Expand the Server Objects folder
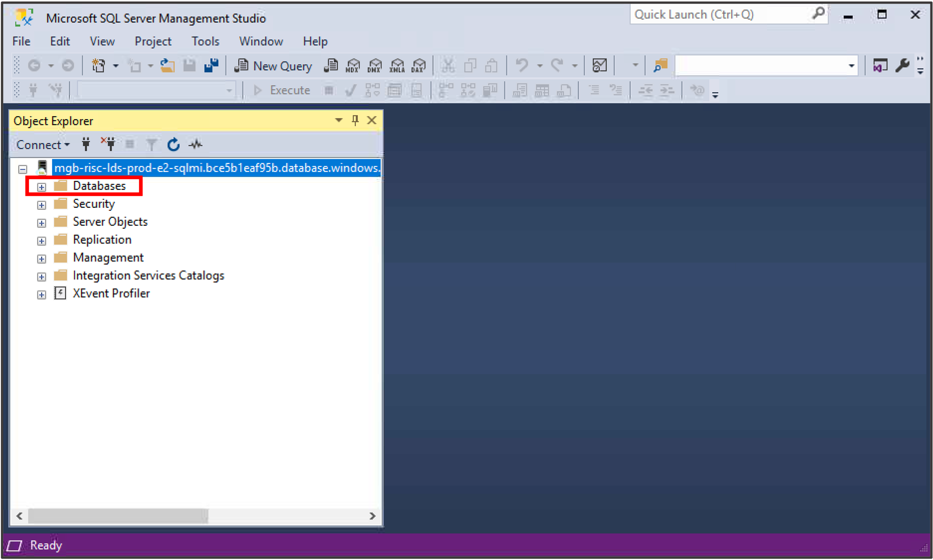 point(42,223)
